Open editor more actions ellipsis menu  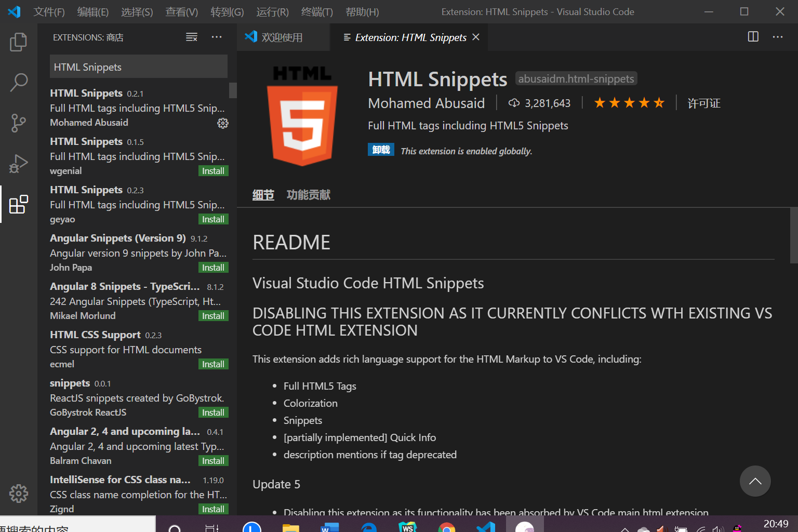[x=778, y=37]
